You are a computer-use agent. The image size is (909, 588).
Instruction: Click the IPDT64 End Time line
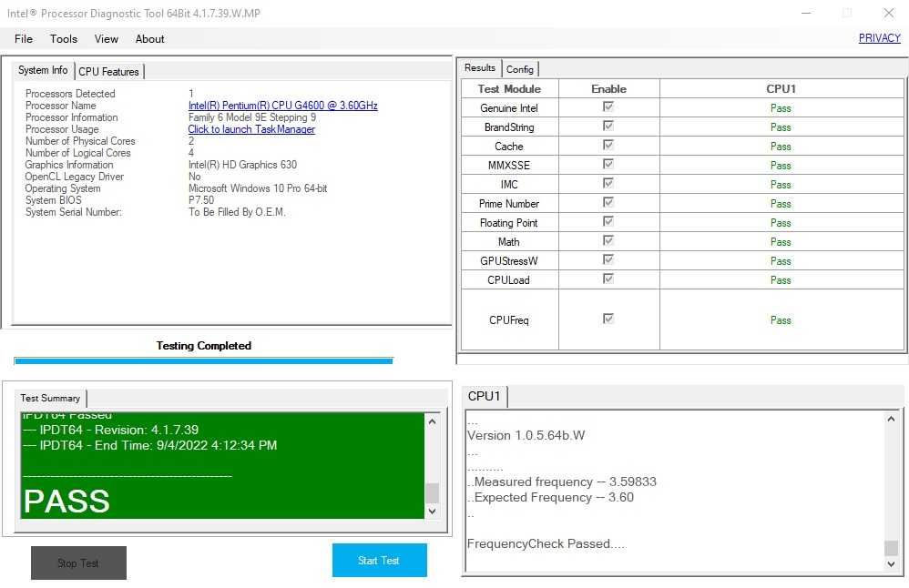[150, 445]
